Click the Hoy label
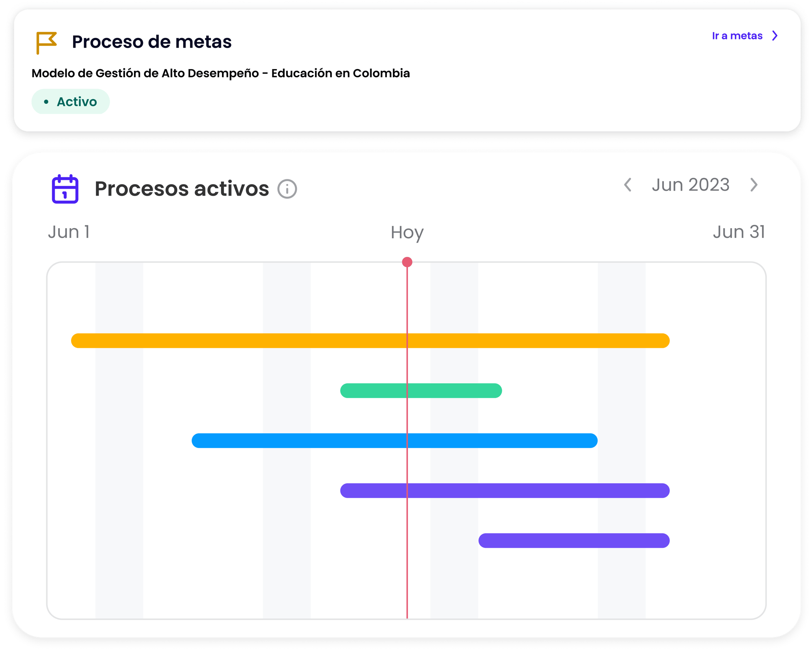 tap(407, 233)
